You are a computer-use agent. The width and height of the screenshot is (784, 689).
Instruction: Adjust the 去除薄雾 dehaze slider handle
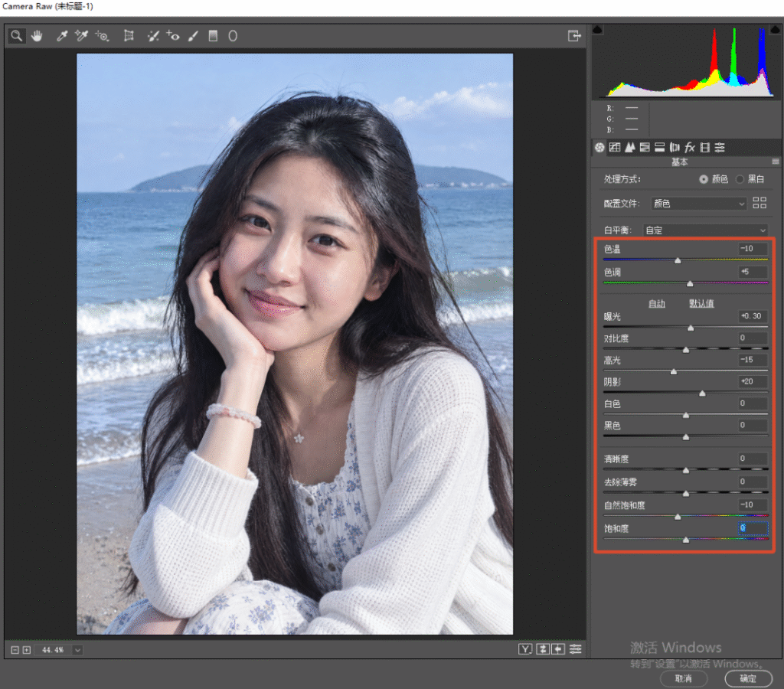pyautogui.click(x=686, y=494)
